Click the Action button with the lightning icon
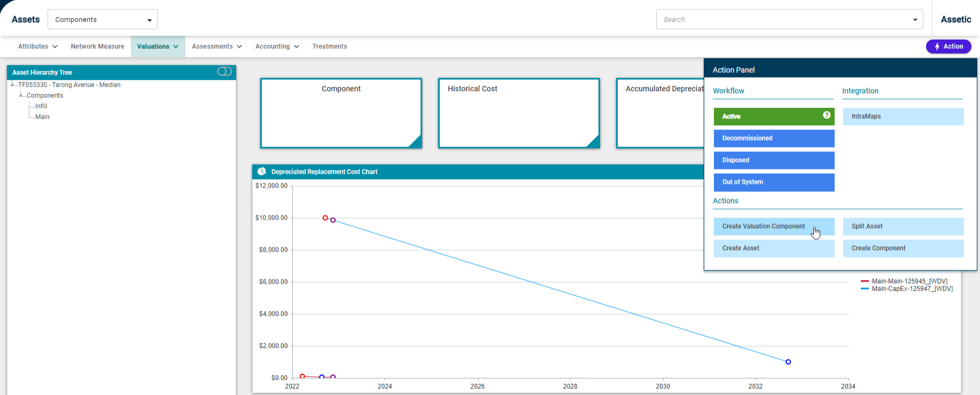 tap(948, 47)
